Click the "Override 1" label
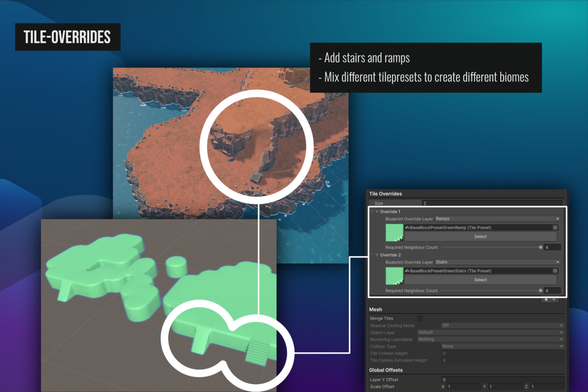Image resolution: width=588 pixels, height=392 pixels. 391,212
